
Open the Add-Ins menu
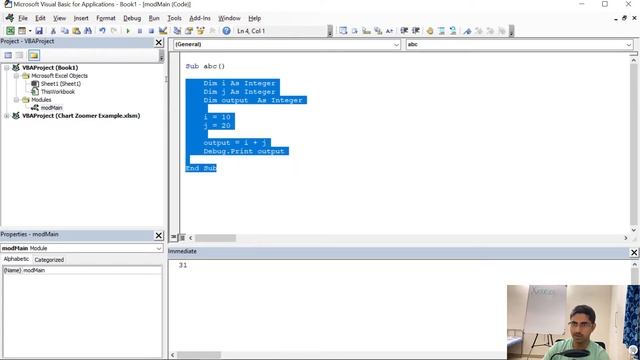(x=200, y=18)
